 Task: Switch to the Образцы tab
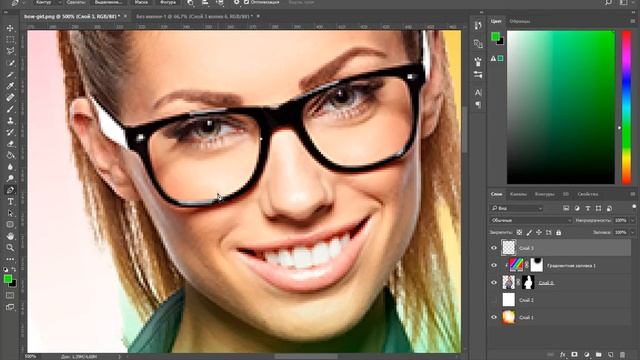(520, 21)
